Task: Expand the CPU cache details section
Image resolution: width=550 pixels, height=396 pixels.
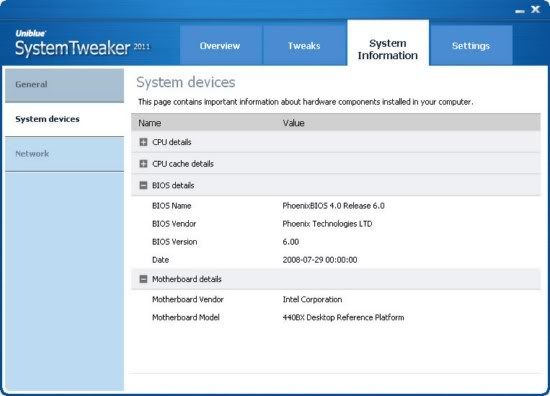Action: point(143,164)
